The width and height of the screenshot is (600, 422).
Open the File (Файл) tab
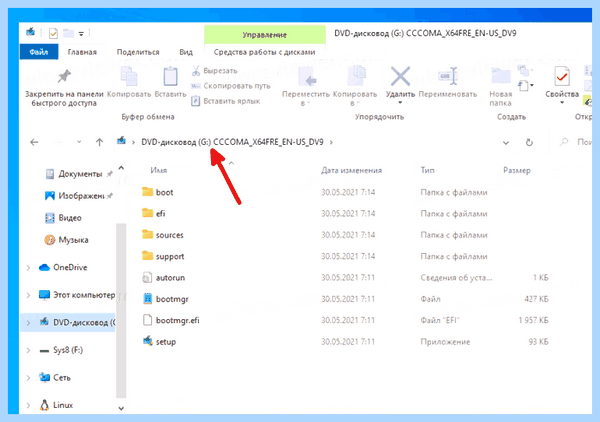[39, 52]
